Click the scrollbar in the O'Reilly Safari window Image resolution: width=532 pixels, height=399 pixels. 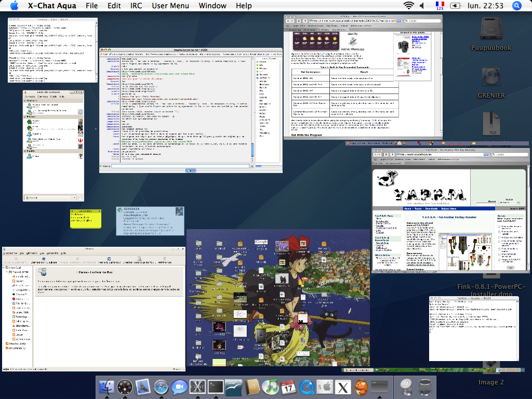[x=441, y=83]
